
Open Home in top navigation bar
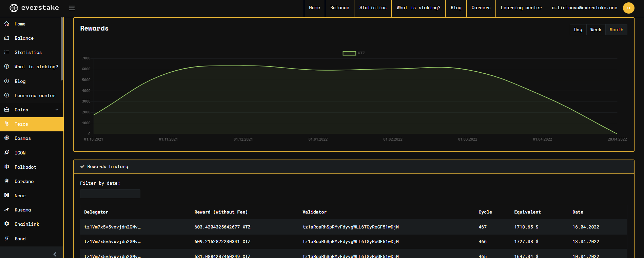click(314, 8)
